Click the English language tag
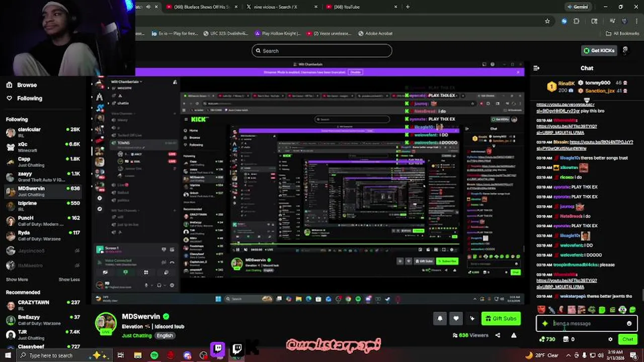The width and height of the screenshot is (644, 362). [165, 335]
